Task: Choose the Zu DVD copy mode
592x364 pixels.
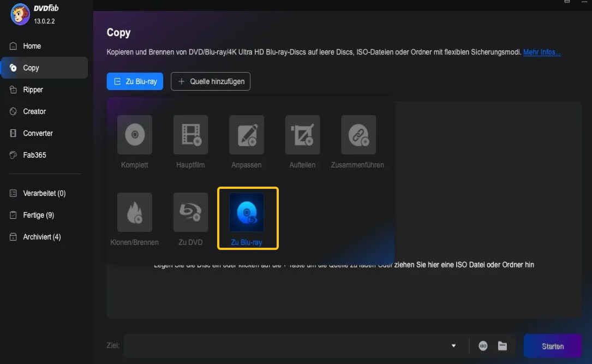Action: click(190, 220)
